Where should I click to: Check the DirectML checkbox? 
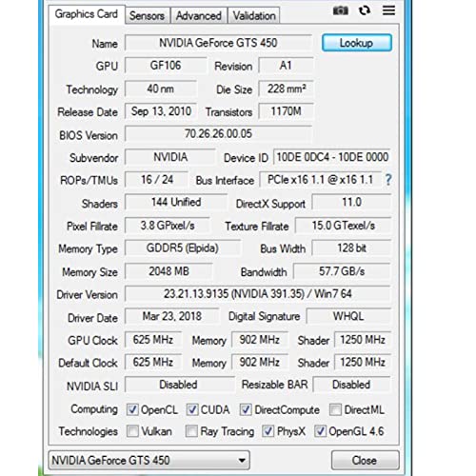(x=335, y=409)
